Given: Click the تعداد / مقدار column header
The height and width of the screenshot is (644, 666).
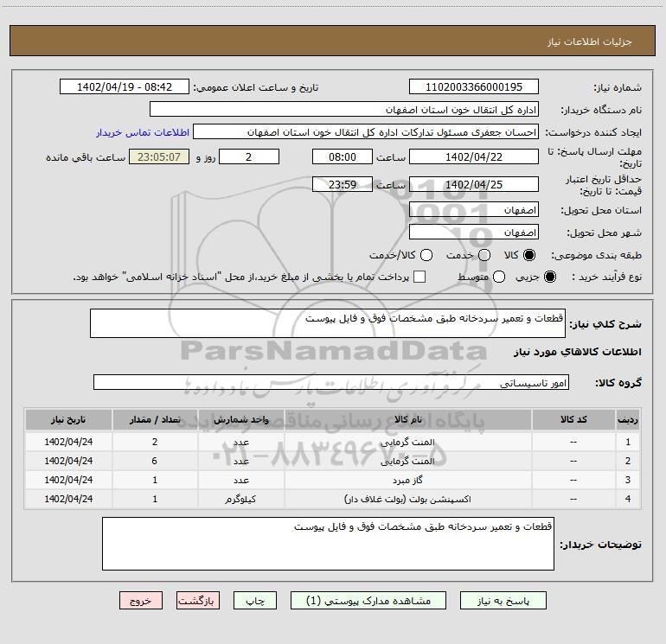Looking at the screenshot, I should [x=155, y=420].
